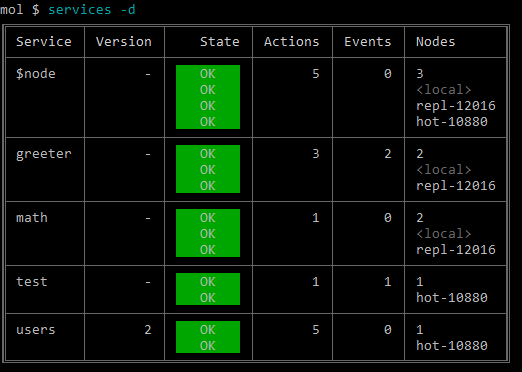Screen dimensions: 522x372
Task: Click the version dash in test row
Action: pos(148,282)
